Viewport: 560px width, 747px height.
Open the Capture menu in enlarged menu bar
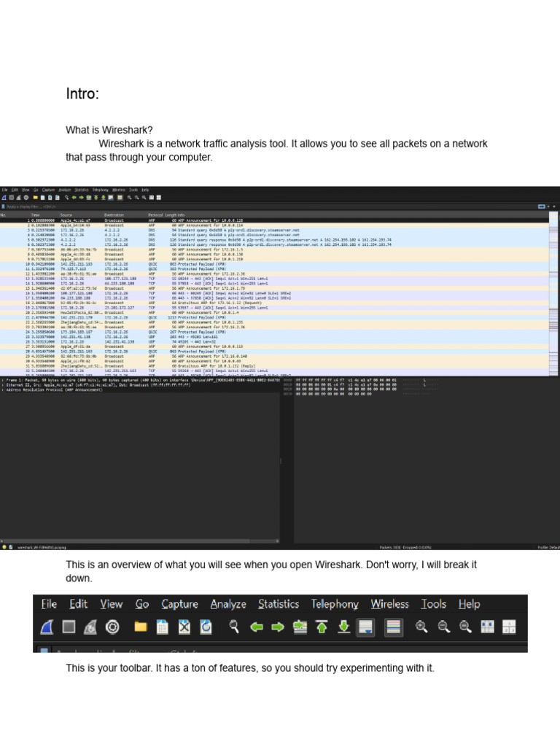(x=179, y=604)
